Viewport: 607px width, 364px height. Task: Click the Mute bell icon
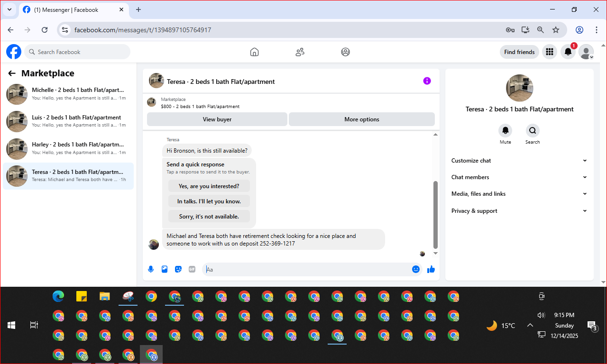point(506,130)
